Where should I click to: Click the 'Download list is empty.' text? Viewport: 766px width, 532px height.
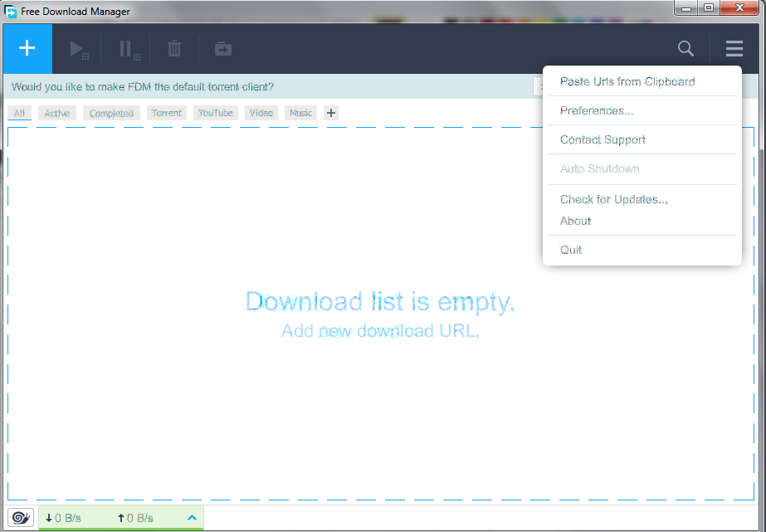coord(380,302)
